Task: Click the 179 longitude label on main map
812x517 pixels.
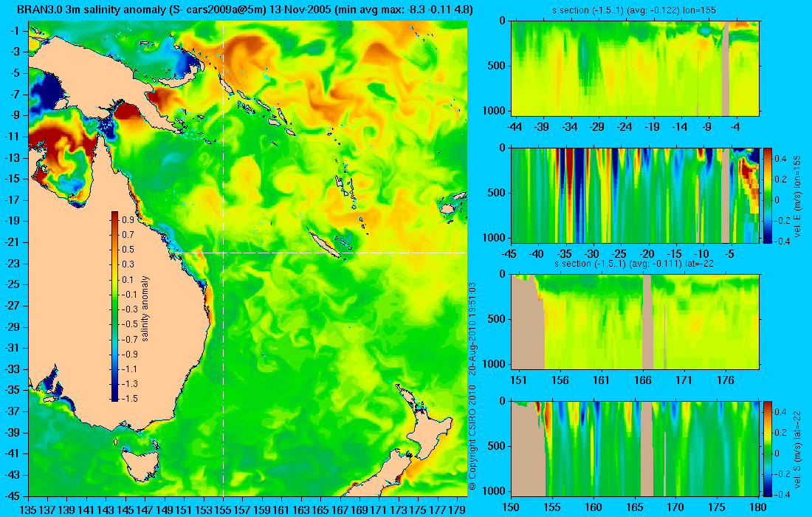Action: [456, 510]
